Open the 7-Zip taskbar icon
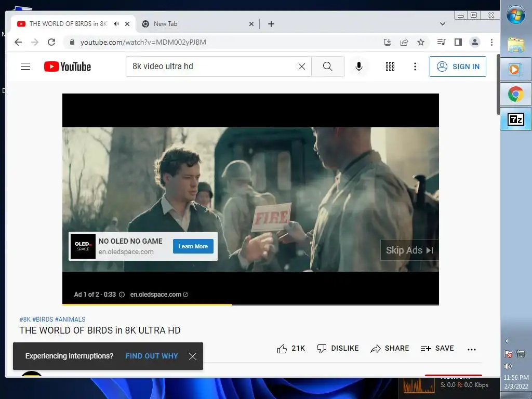Screen dimensions: 532x399 [x=516, y=119]
